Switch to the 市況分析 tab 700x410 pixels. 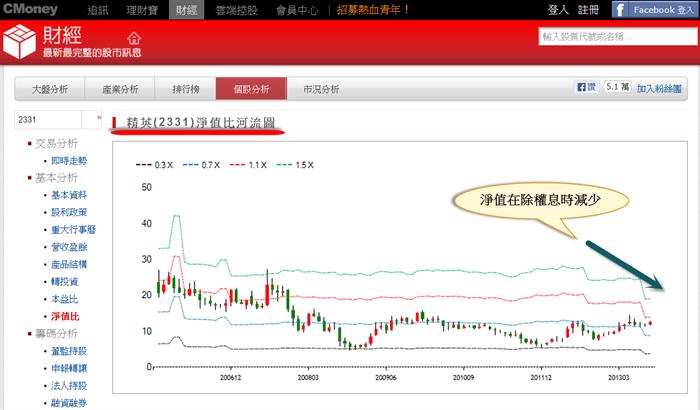(x=321, y=89)
